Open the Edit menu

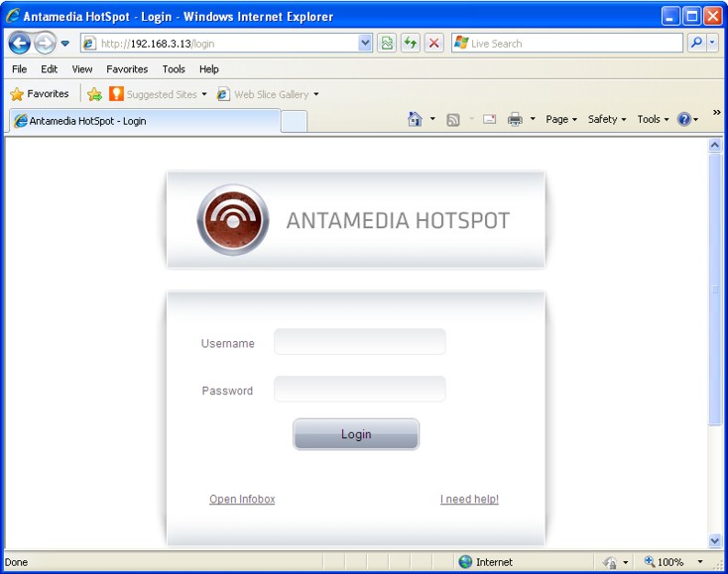(x=49, y=69)
